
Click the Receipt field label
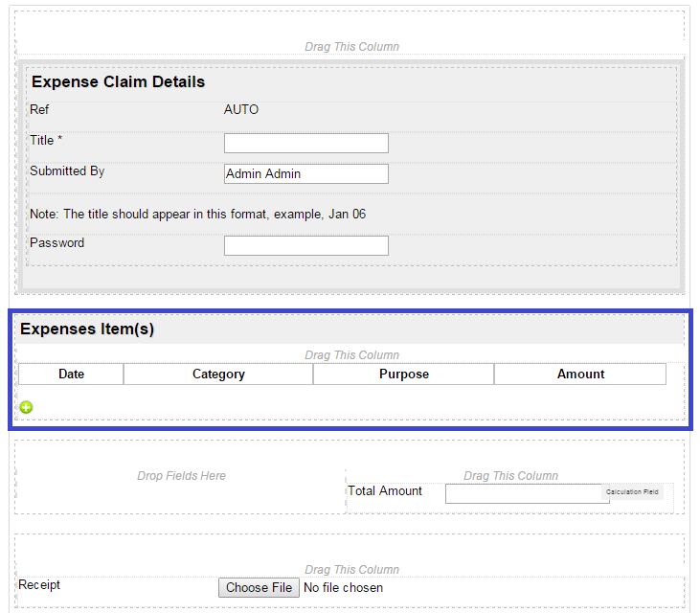click(39, 585)
